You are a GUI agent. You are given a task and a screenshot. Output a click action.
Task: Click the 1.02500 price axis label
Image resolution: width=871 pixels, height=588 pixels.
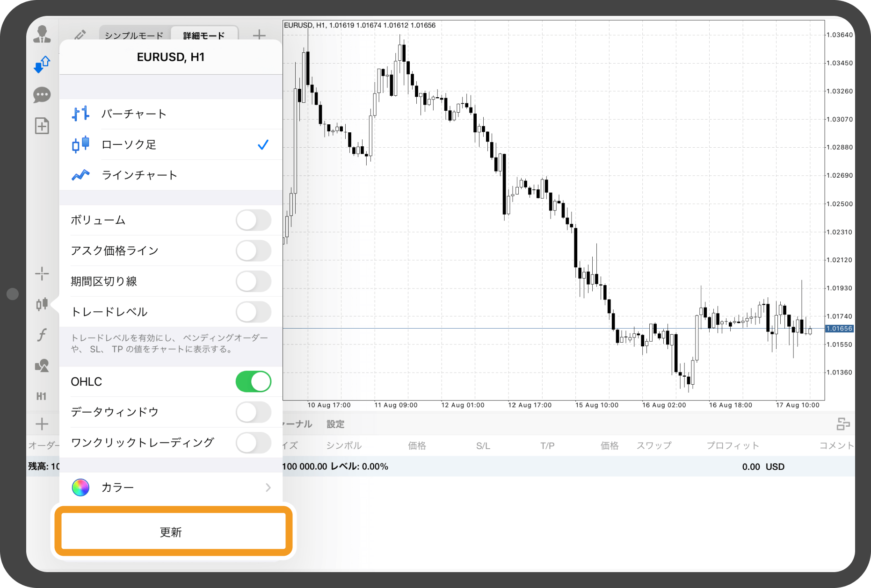tap(840, 204)
